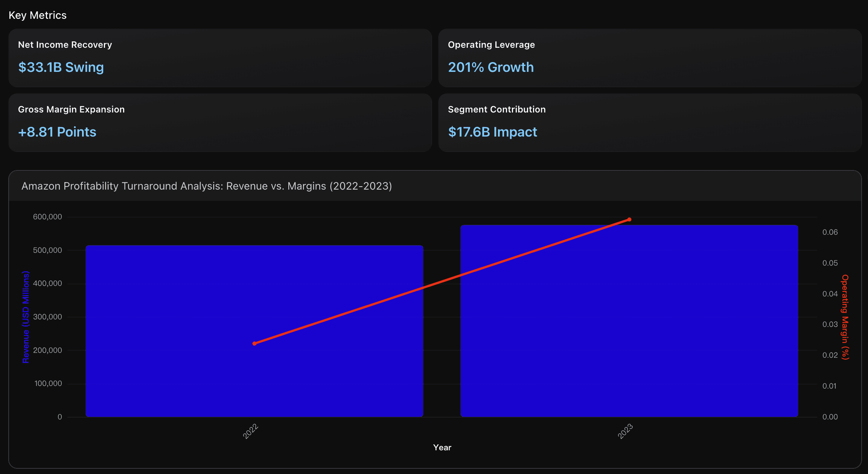Click the Key Metrics heading
The image size is (868, 474).
pos(38,15)
